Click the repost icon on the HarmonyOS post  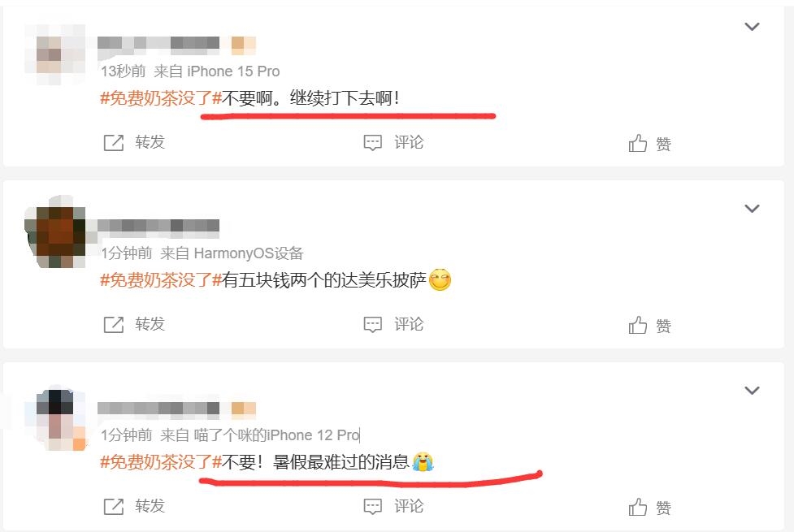(114, 324)
